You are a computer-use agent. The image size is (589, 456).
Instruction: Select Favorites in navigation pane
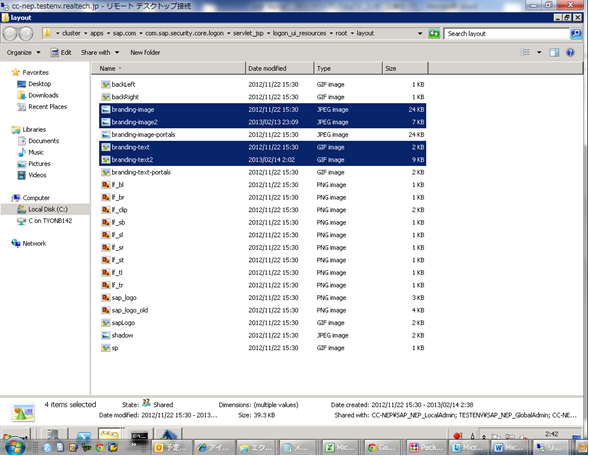coord(36,72)
